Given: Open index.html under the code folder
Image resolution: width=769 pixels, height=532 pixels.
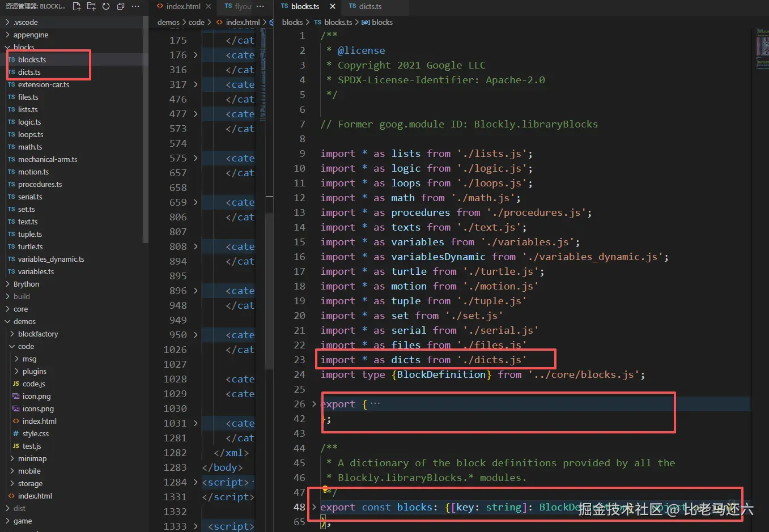Looking at the screenshot, I should [x=39, y=421].
